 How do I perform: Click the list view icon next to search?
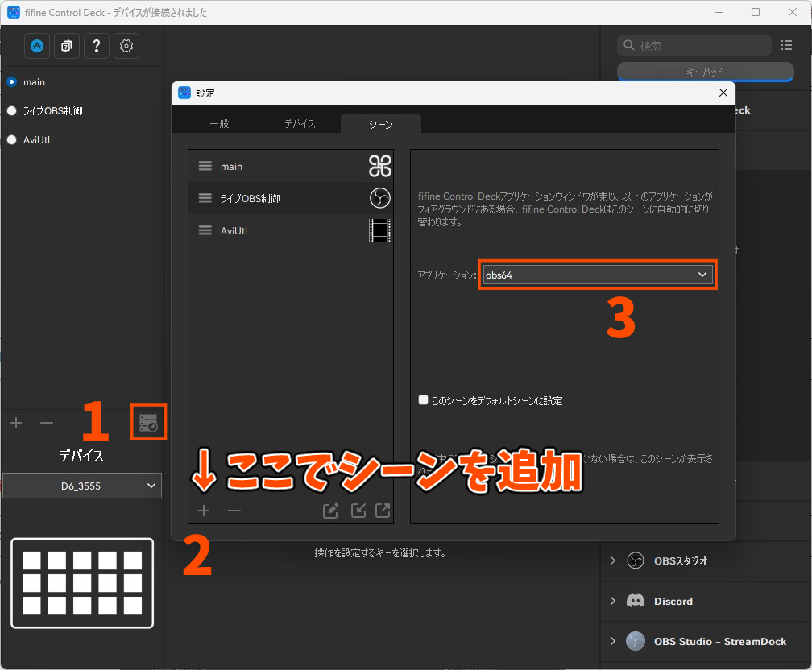[787, 45]
